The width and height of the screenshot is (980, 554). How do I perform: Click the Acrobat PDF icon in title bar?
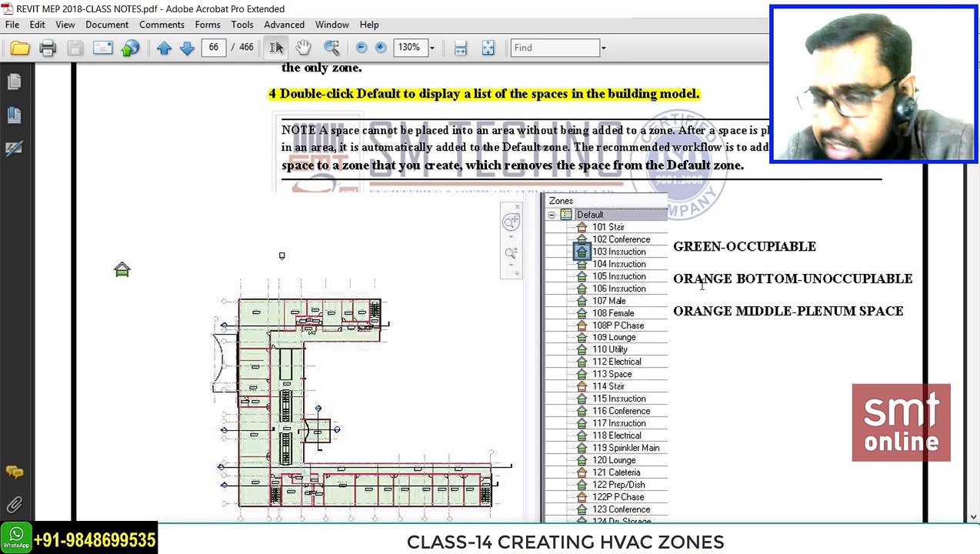pos(7,8)
